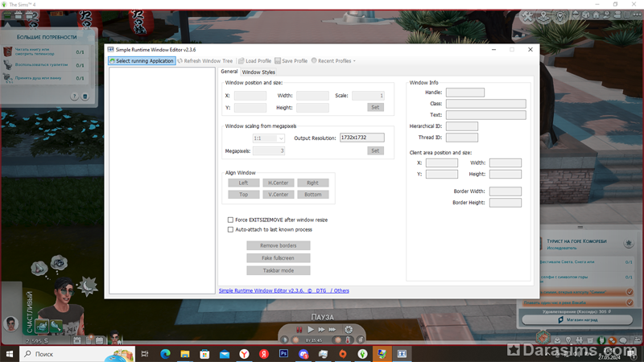Toggle The Sims 4 walls view cube icon
The height and width of the screenshot is (362, 644).
tap(586, 14)
